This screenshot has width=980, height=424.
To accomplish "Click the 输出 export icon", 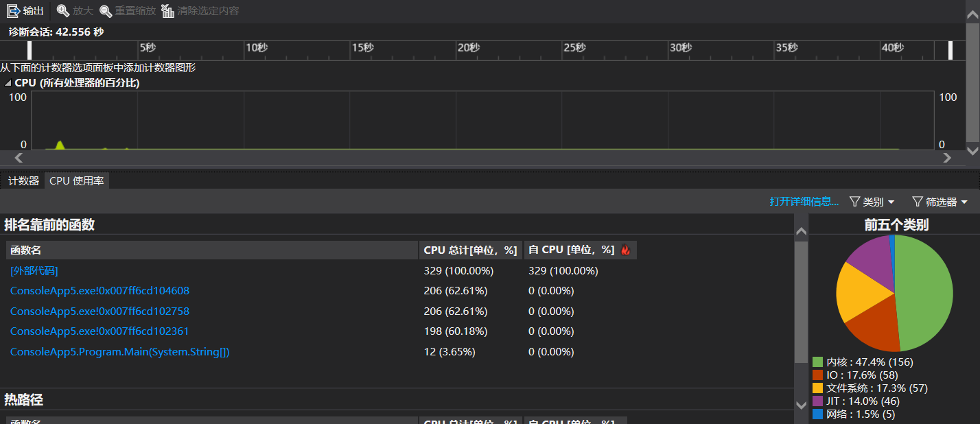I will click(x=14, y=11).
